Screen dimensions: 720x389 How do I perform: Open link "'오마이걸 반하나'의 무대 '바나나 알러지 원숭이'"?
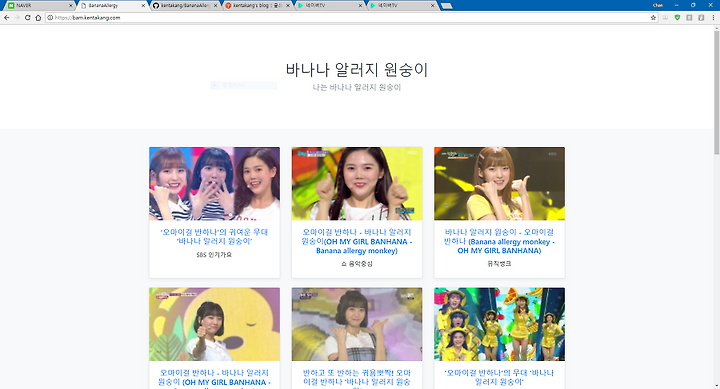499,377
